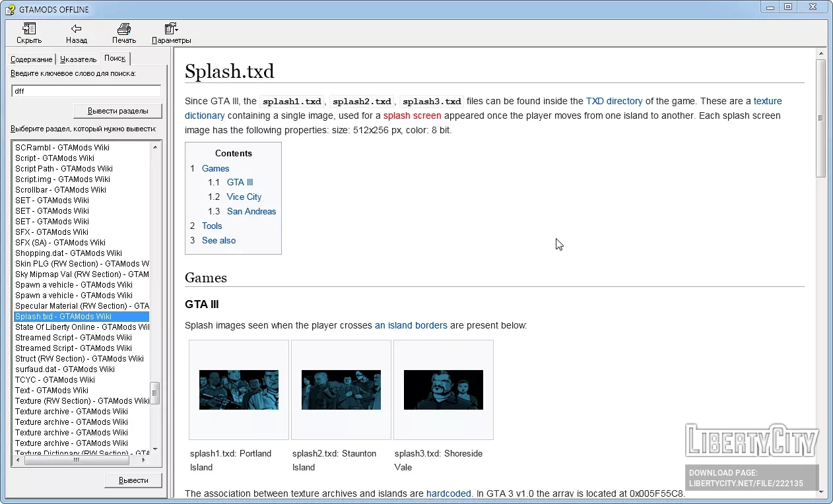Open the red splash screen link
This screenshot has width=833, height=504.
coord(412,116)
